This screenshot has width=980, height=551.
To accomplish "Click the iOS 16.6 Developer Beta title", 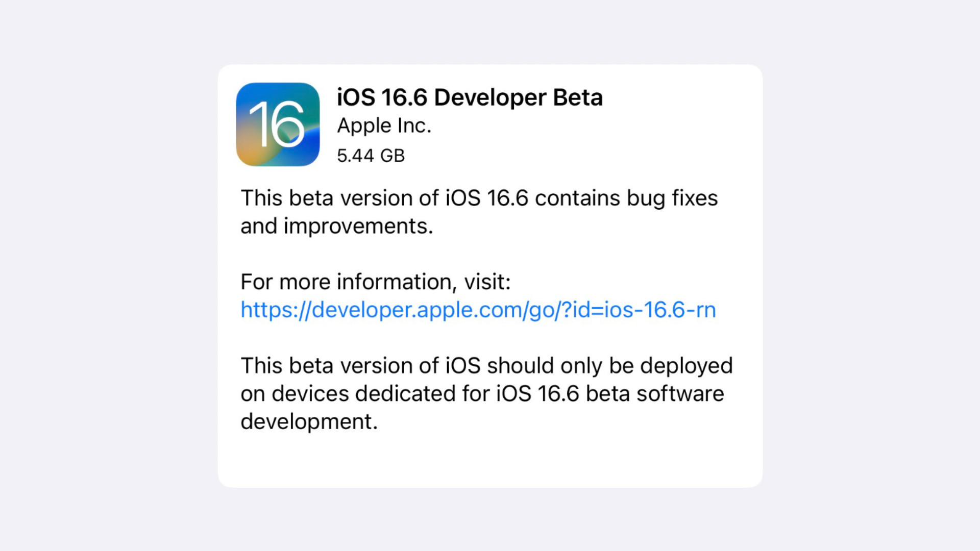I will pyautogui.click(x=470, y=97).
